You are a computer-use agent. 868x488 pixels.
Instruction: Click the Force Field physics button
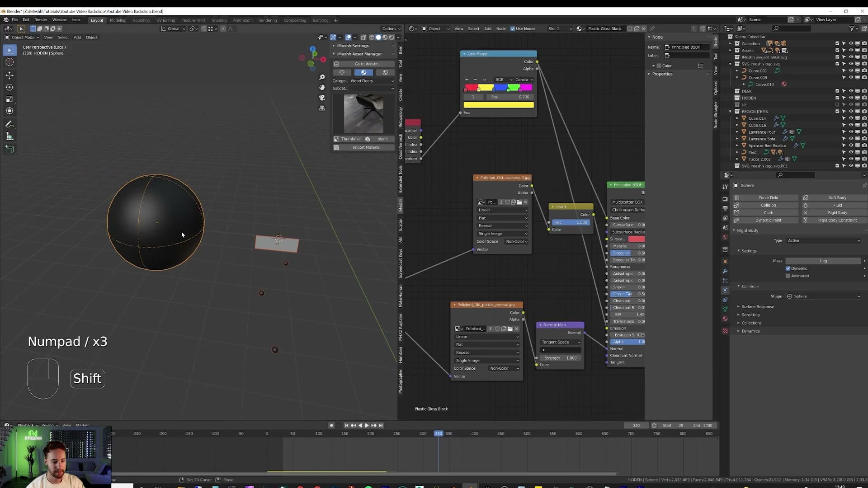765,198
